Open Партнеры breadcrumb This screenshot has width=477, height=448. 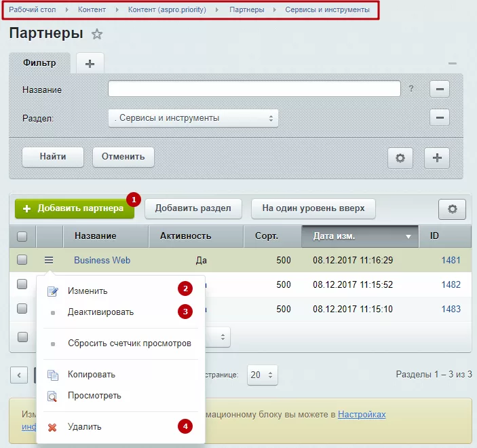point(247,10)
